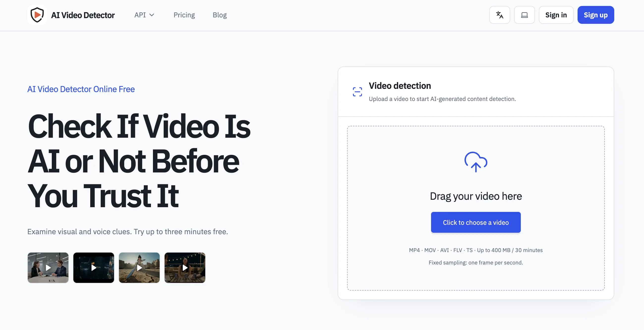644x330 pixels.
Task: Click the AI Video Detector brand name
Action: tap(83, 15)
